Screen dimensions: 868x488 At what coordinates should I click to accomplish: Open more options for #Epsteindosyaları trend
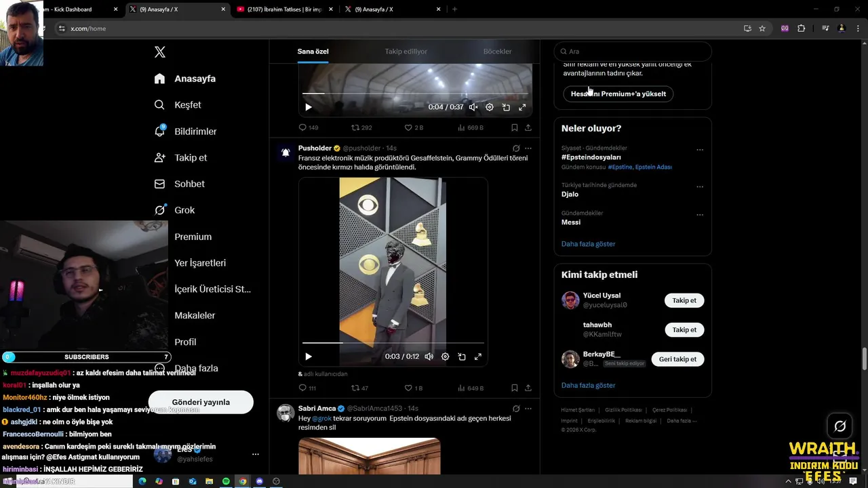[x=700, y=150]
